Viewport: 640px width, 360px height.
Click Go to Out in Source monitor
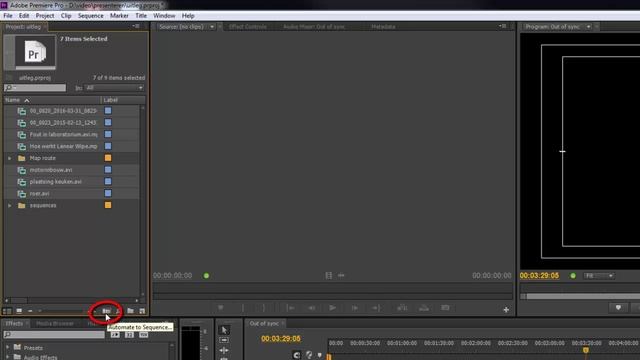[x=376, y=308]
